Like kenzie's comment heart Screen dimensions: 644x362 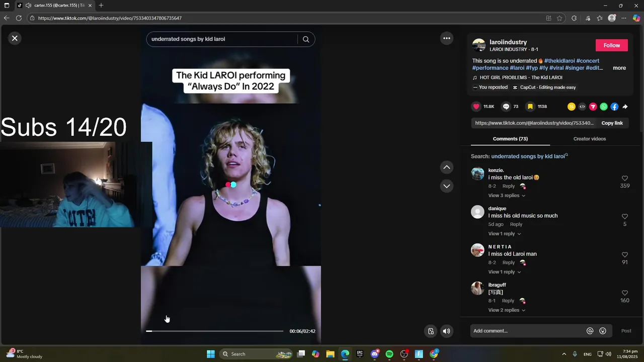tap(625, 178)
